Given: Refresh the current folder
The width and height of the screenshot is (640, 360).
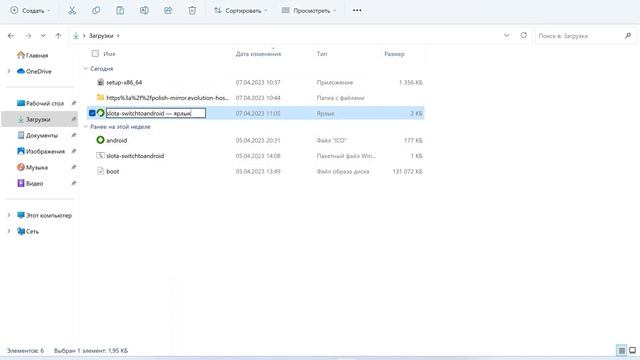Looking at the screenshot, I should (524, 36).
